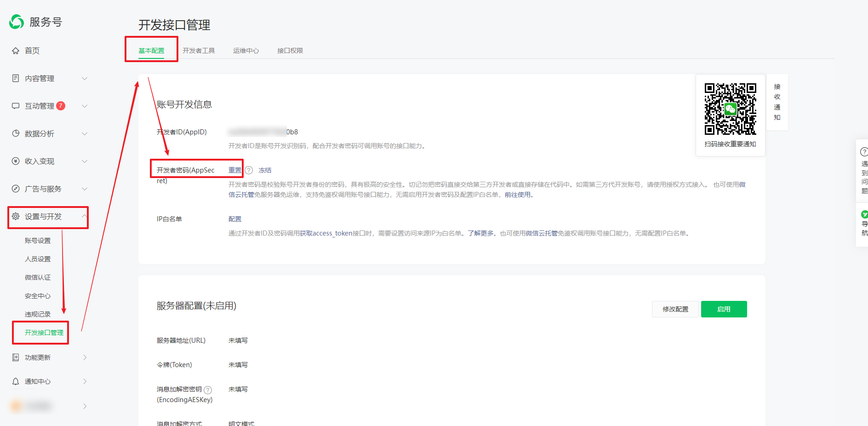
Task: Click the help question mark beside 重置
Action: pyautogui.click(x=249, y=170)
